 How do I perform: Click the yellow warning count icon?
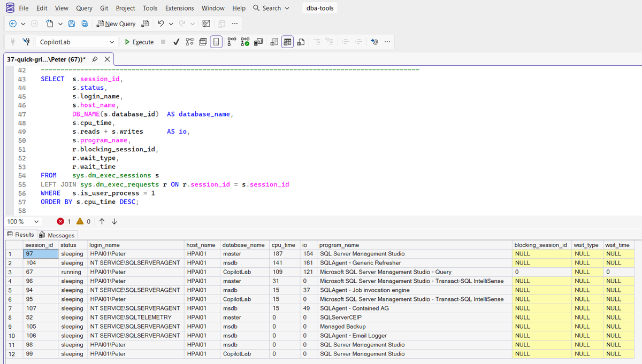click(80, 221)
